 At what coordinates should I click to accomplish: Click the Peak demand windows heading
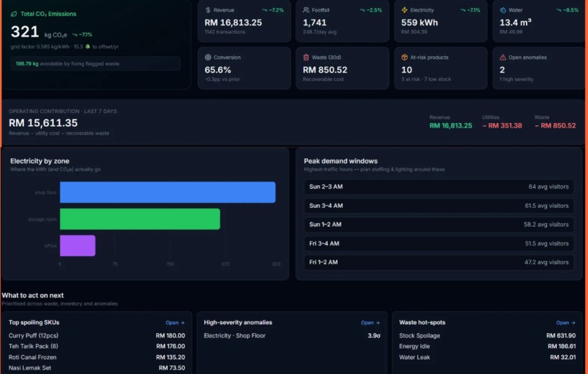tap(341, 161)
